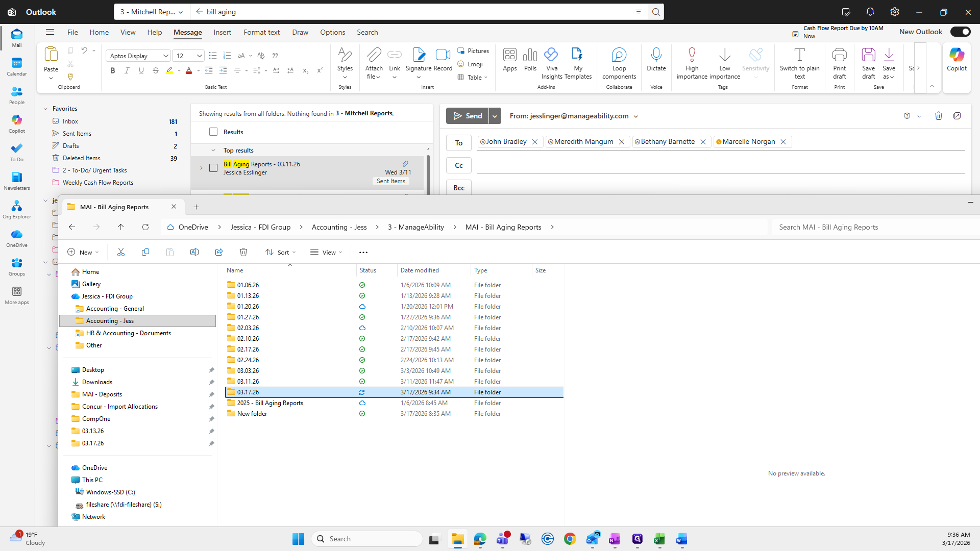Viewport: 980px width, 551px height.
Task: Click the font color red A button
Action: (188, 70)
